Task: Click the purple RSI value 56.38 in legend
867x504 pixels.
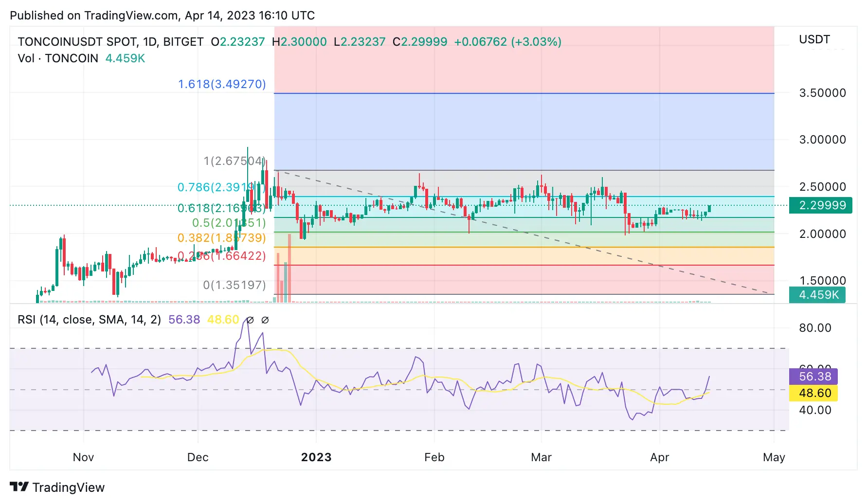Action: (184, 320)
